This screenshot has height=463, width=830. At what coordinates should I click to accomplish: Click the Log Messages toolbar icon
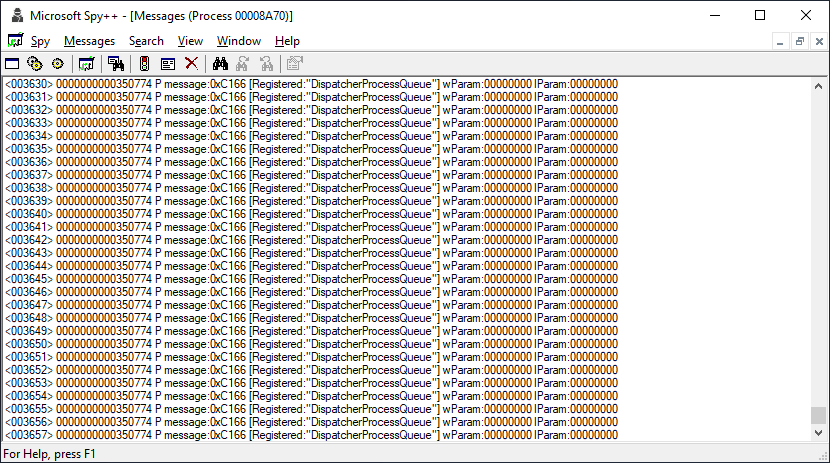[x=87, y=63]
